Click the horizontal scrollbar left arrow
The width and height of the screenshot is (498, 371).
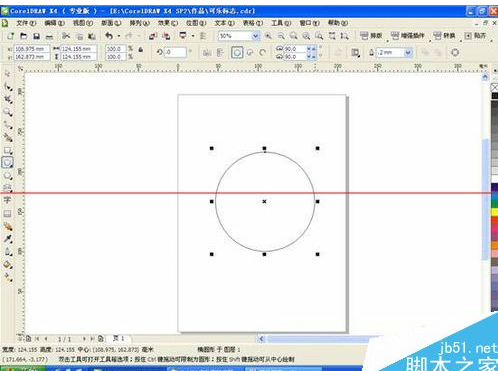tap(261, 339)
